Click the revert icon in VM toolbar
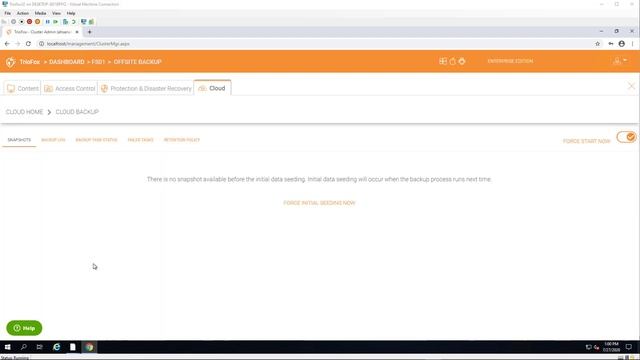Image resolution: width=640 pixels, height=360 pixels. [x=73, y=22]
